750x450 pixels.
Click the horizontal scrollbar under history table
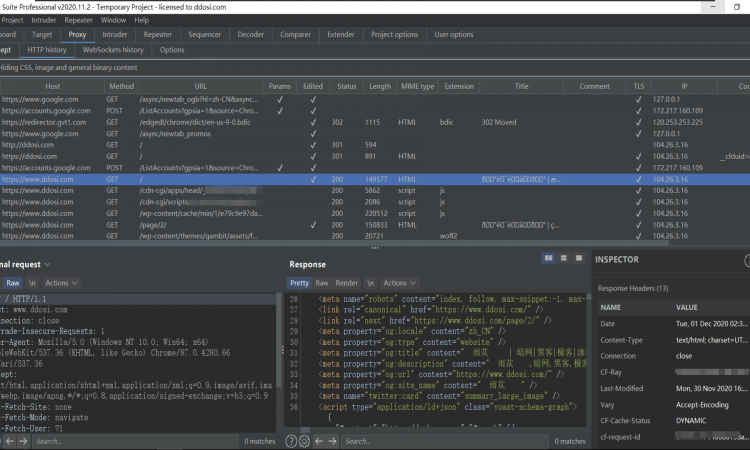[334, 243]
